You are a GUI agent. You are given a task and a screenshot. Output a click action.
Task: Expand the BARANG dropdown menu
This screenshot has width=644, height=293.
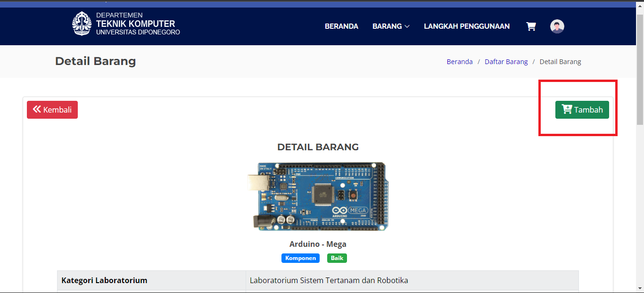391,26
